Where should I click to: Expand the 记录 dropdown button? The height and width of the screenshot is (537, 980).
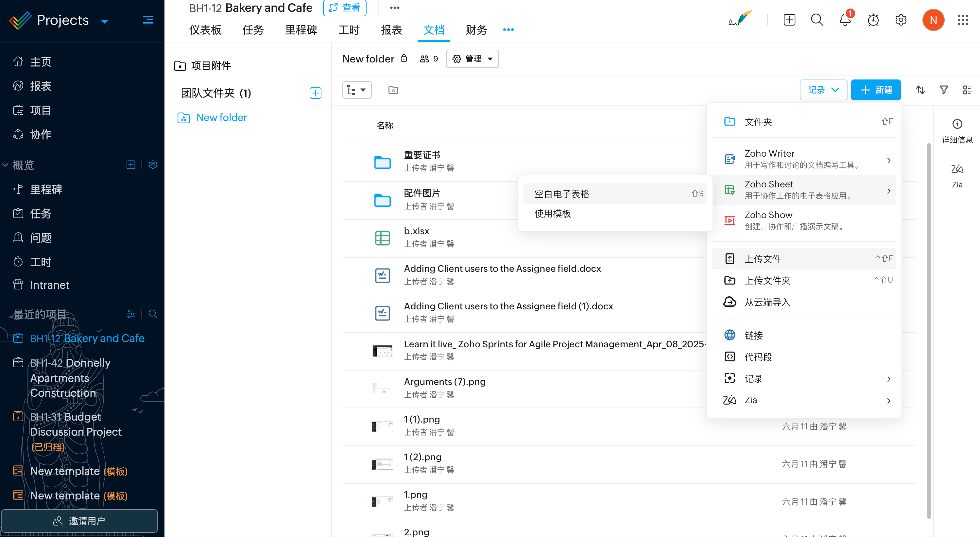point(823,90)
